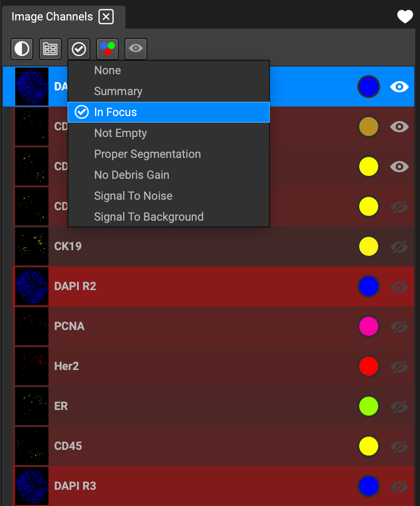
Task: Click the contrast half-circle toolbar icon
Action: (x=22, y=49)
